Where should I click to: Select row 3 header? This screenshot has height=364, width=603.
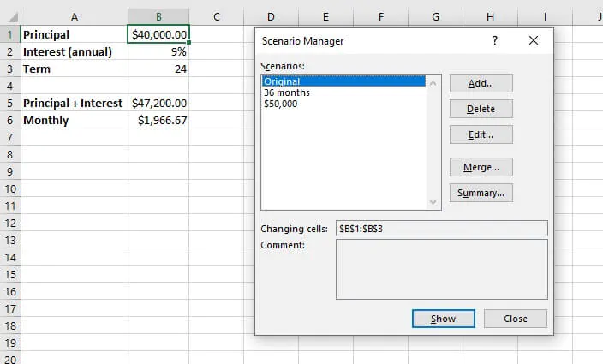point(10,69)
